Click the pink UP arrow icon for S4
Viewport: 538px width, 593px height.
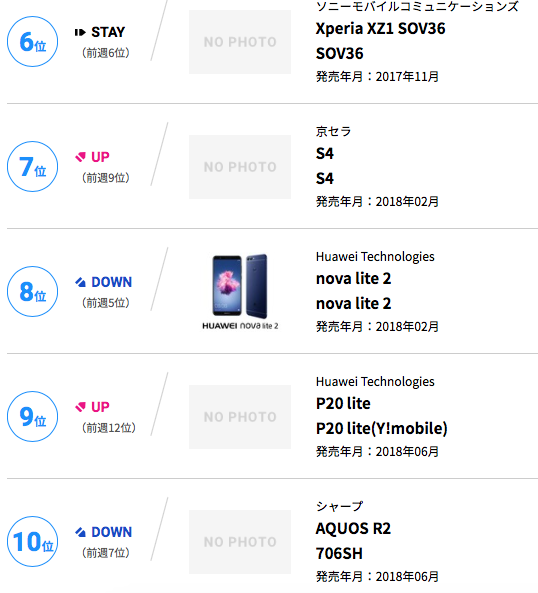tap(81, 157)
